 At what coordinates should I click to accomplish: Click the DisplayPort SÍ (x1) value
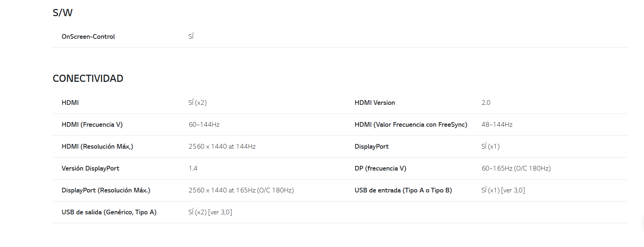click(491, 146)
